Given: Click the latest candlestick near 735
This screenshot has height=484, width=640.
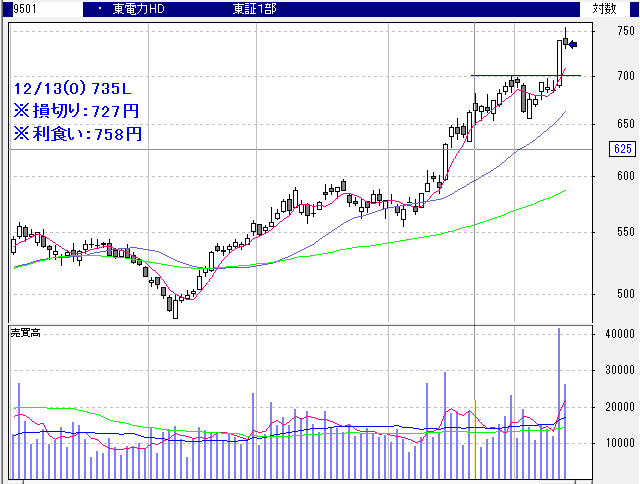Looking at the screenshot, I should (565, 42).
